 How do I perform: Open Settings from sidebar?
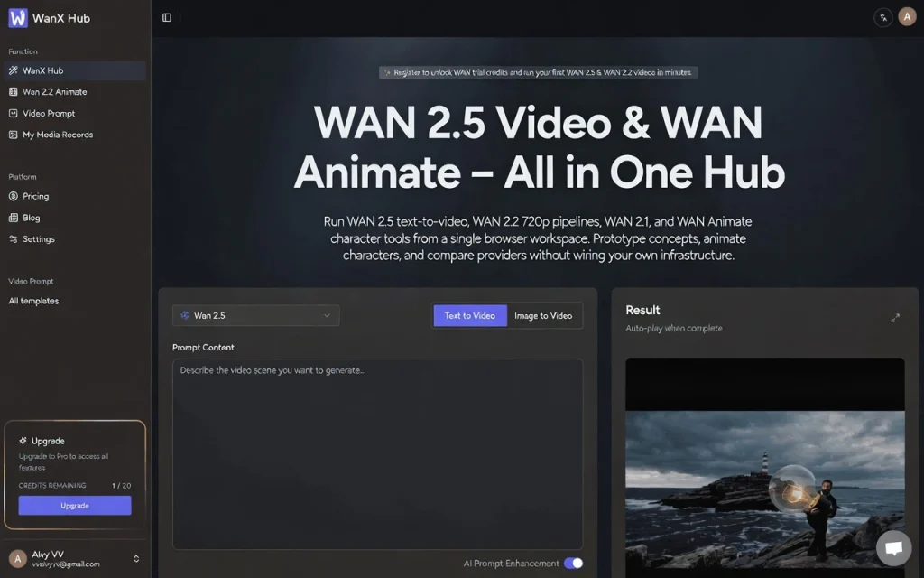tap(38, 239)
